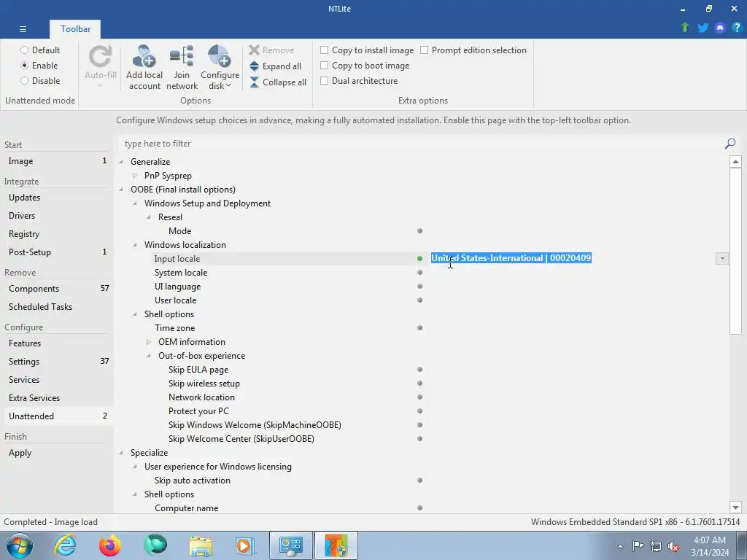Viewport: 747px width, 560px height.
Task: Click the network tray icon
Action: (656, 546)
